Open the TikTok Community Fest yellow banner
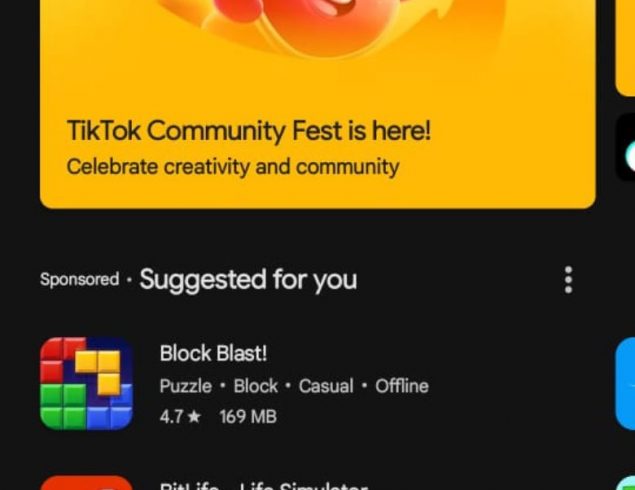The image size is (635, 490). pos(318,104)
